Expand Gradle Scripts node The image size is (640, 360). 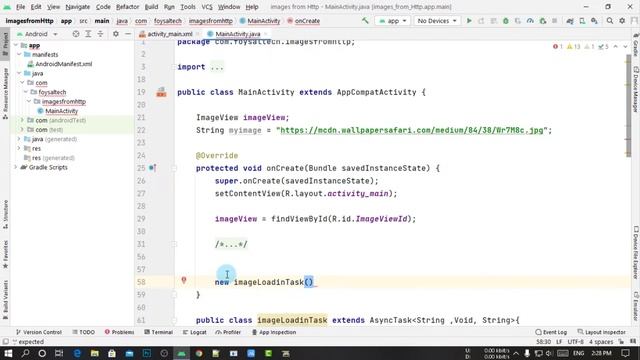16,167
